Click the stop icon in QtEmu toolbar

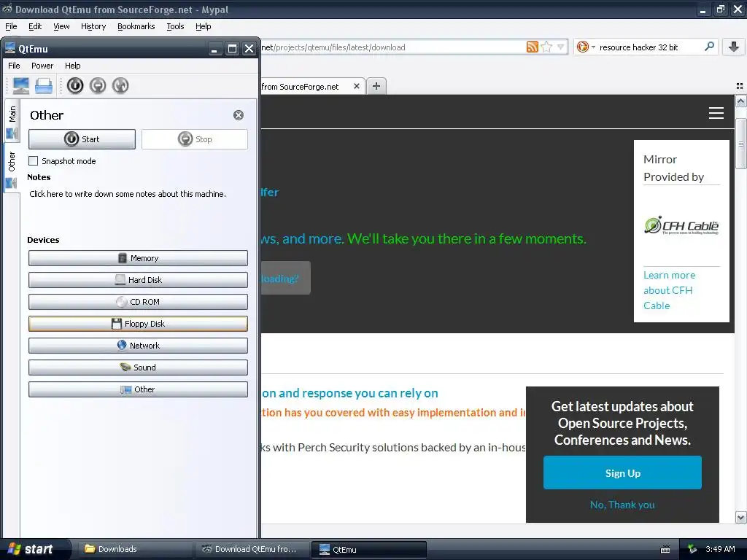click(x=98, y=86)
